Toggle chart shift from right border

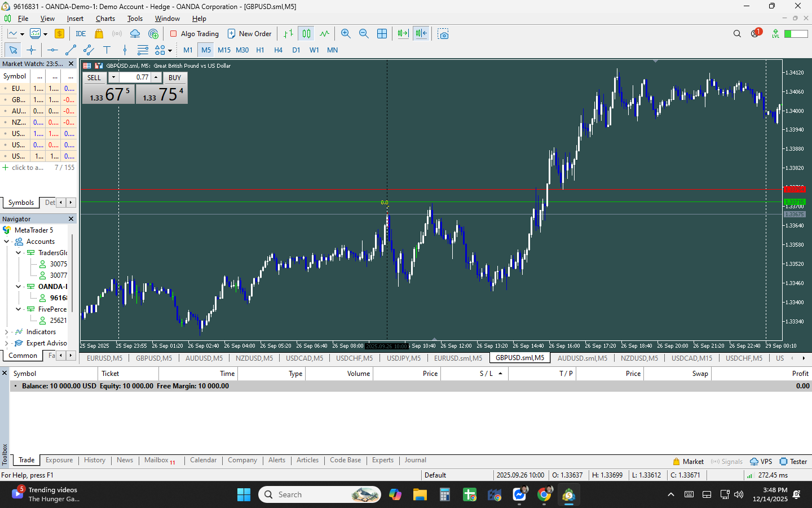coord(421,34)
